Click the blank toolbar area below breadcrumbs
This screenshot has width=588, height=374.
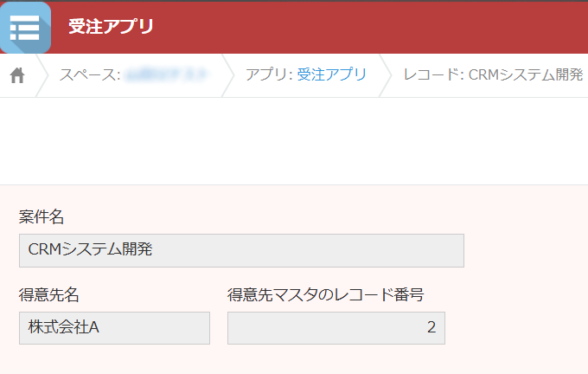294,141
